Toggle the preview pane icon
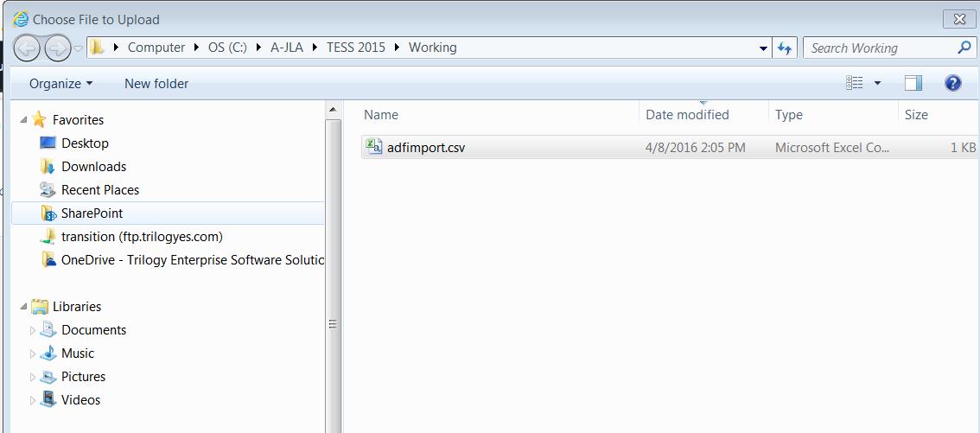This screenshot has height=433, width=980. pyautogui.click(x=913, y=83)
